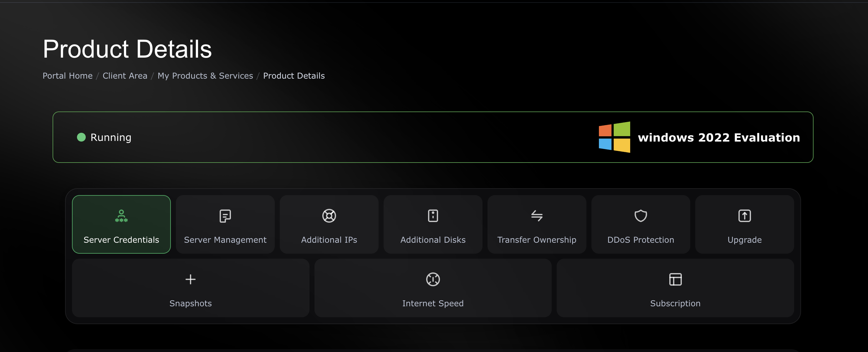Go to Transfer Ownership tab label

pyautogui.click(x=537, y=240)
